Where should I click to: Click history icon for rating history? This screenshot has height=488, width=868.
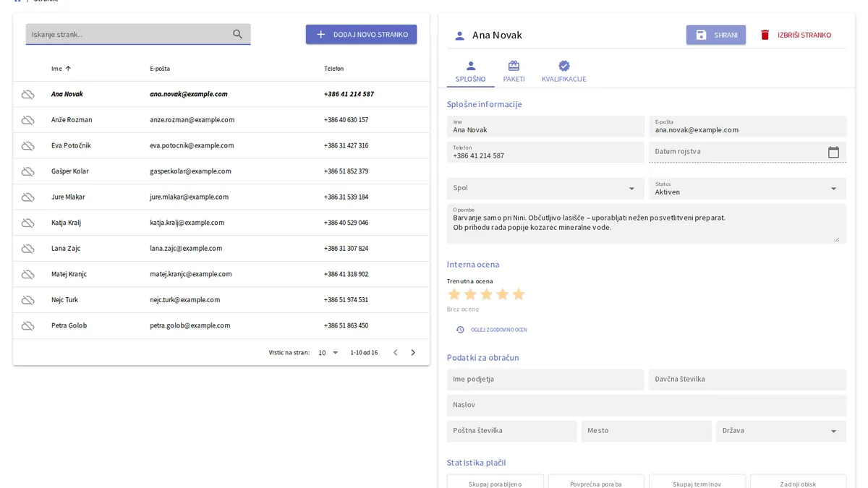[460, 330]
